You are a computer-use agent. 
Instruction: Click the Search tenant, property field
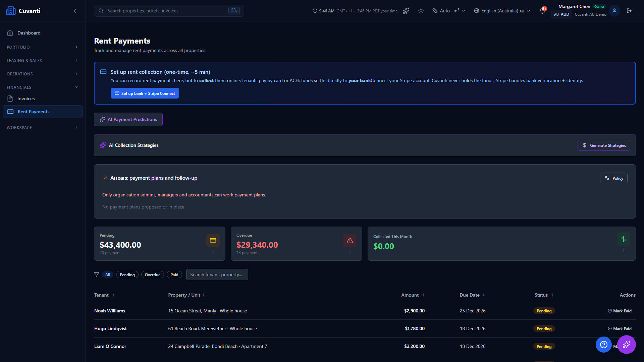pos(217,275)
